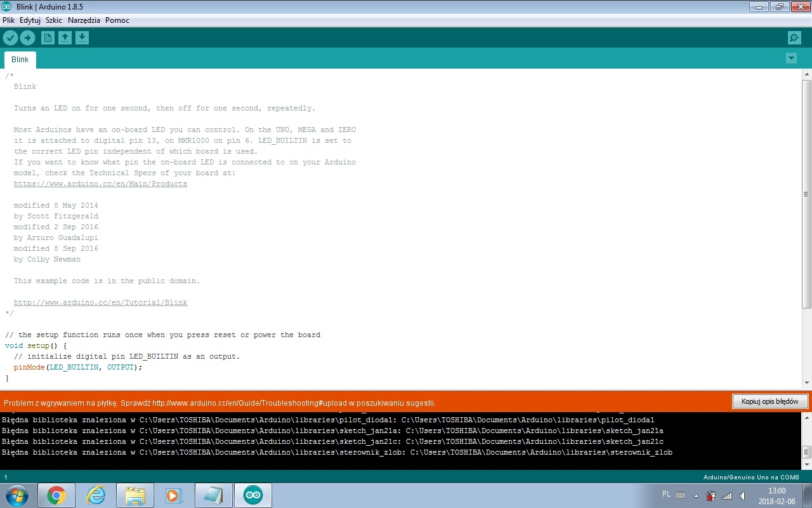This screenshot has height=508, width=812.
Task: Click the network signal tray icon
Action: (727, 496)
